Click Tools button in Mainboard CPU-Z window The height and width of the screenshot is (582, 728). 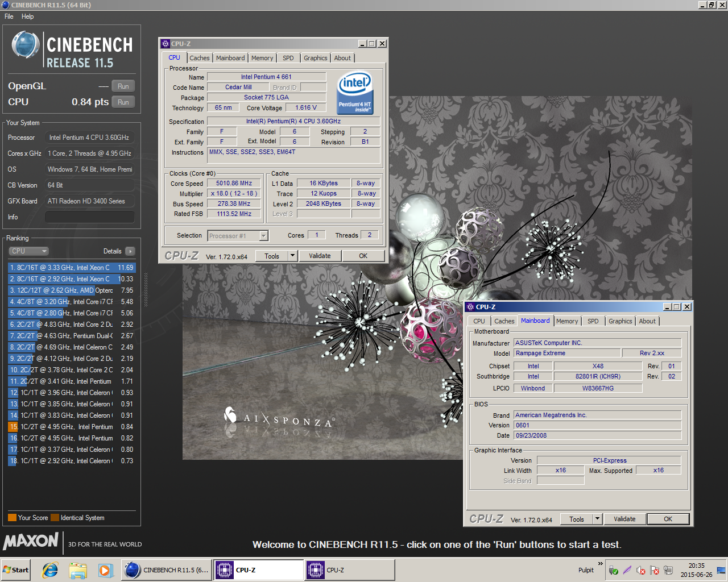577,519
